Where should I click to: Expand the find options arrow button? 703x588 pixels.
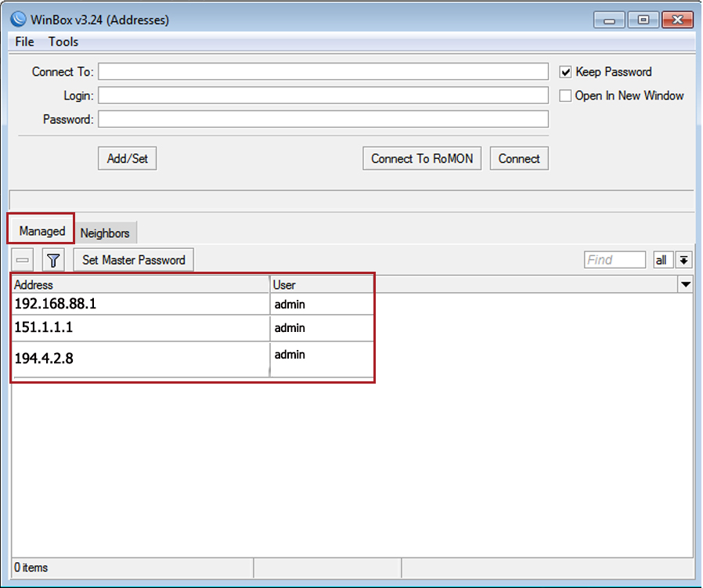[x=684, y=260]
